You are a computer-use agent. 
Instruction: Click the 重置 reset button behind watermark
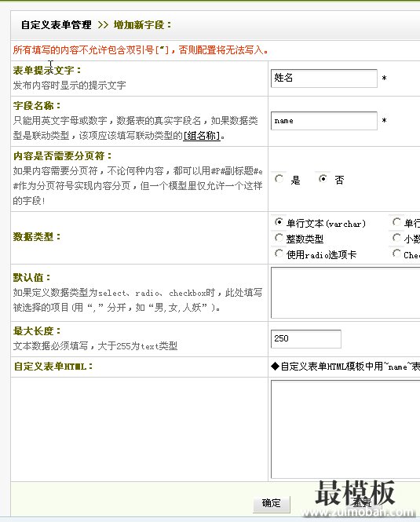point(362,503)
